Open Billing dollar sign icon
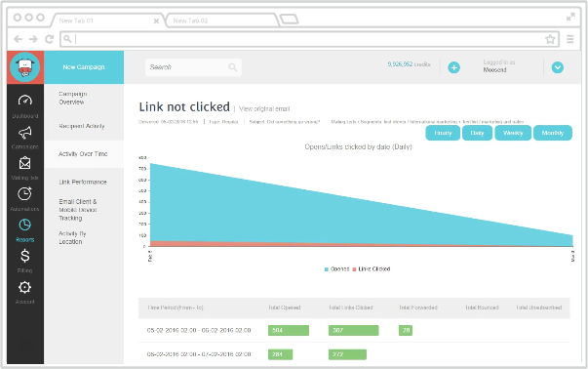Image resolution: width=588 pixels, height=369 pixels. pos(24,256)
